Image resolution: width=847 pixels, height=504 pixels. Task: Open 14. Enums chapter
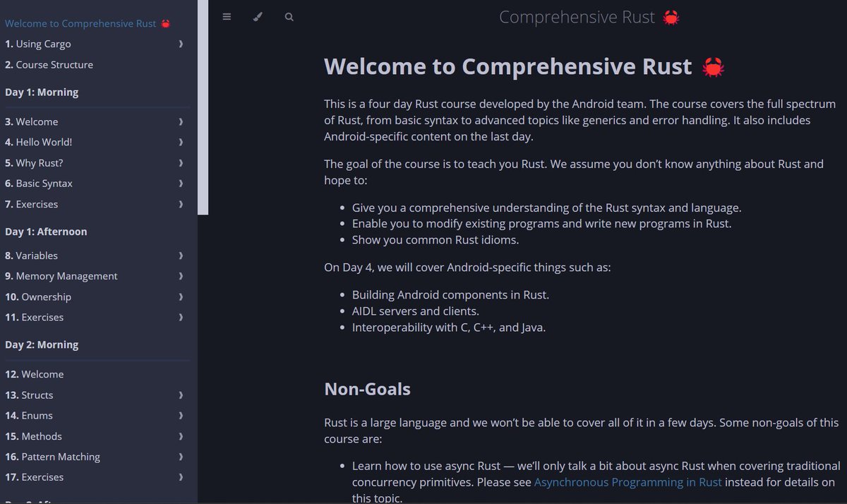click(29, 415)
